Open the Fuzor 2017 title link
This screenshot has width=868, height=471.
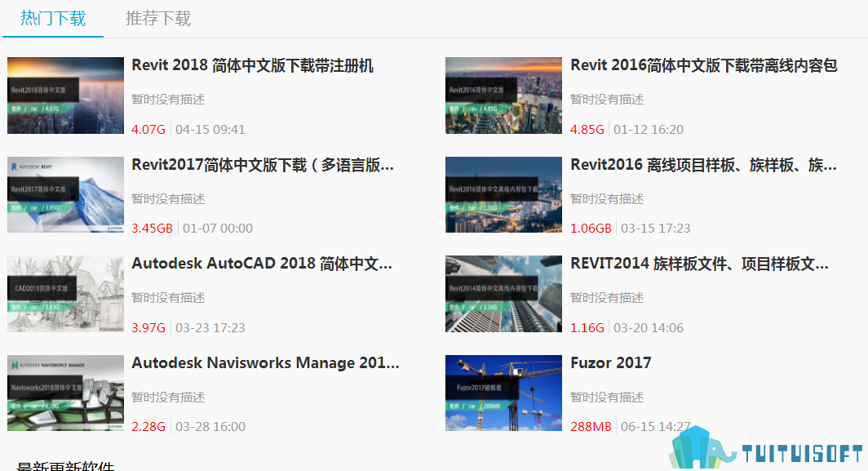click(611, 363)
